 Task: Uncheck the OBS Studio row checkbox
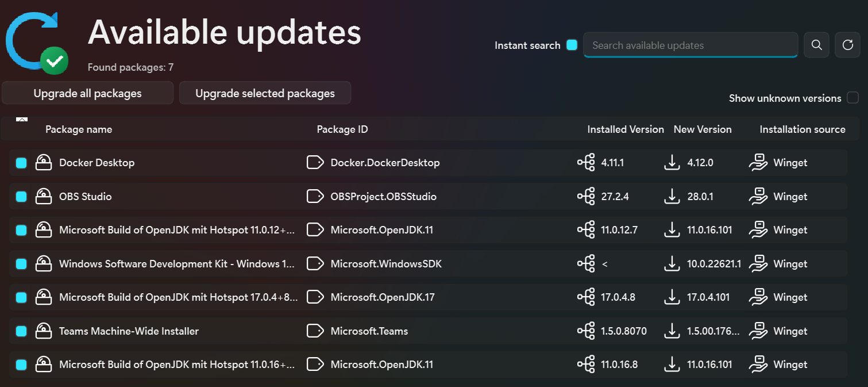pyautogui.click(x=21, y=197)
